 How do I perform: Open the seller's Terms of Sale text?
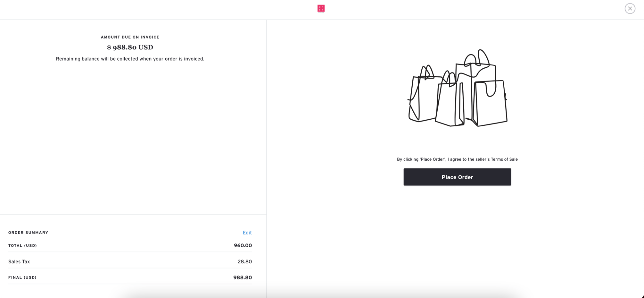[504, 159]
